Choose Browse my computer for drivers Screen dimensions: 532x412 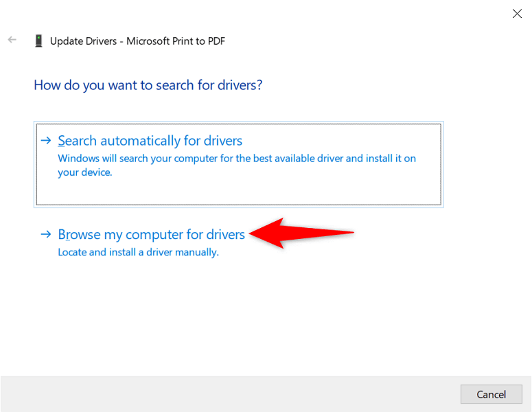point(151,235)
